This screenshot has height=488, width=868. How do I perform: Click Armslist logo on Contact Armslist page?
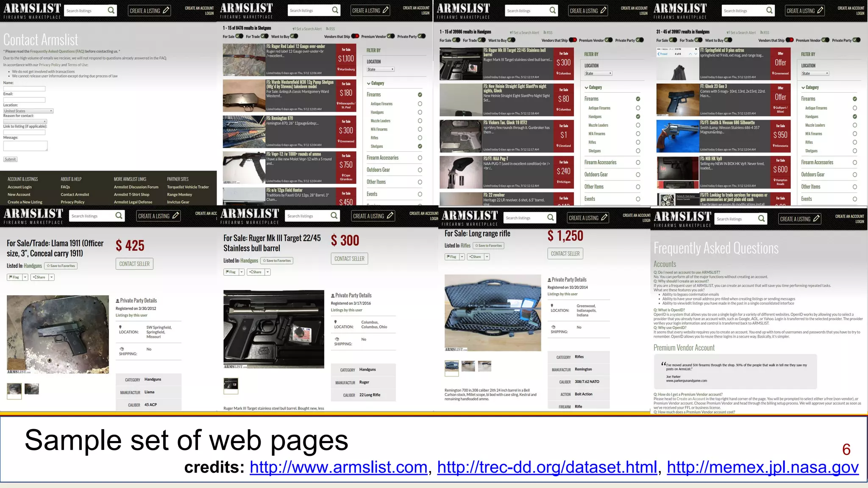click(32, 11)
